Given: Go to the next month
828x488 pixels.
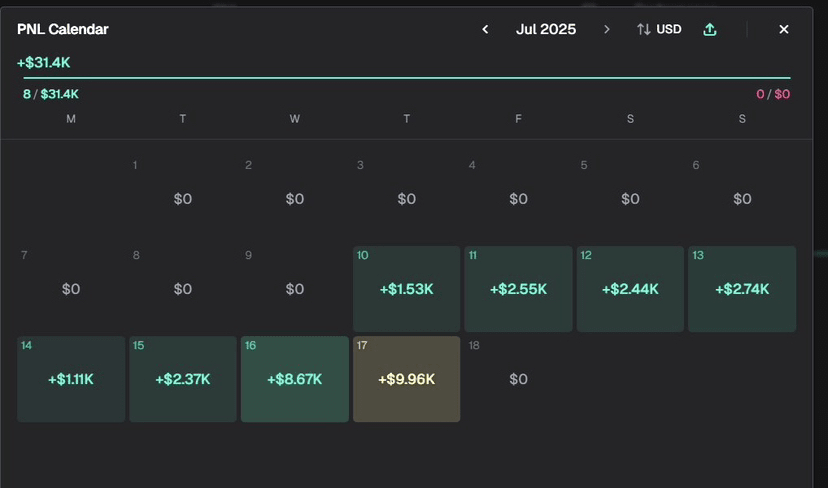Looking at the screenshot, I should coord(606,30).
